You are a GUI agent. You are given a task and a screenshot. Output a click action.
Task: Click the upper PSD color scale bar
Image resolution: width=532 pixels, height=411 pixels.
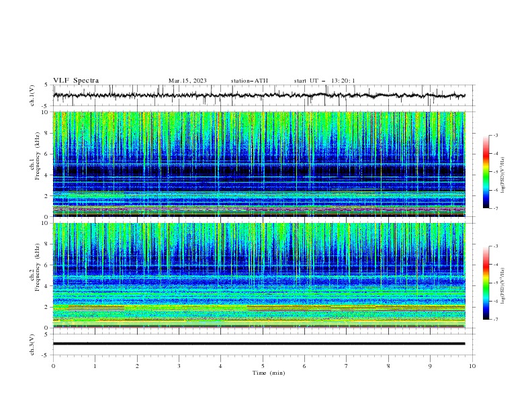(486, 172)
